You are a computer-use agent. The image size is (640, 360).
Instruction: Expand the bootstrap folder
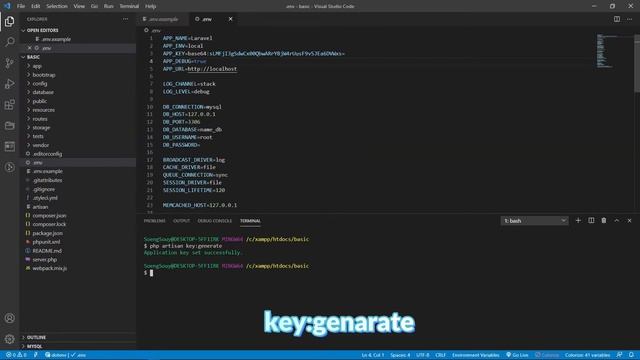coord(44,75)
